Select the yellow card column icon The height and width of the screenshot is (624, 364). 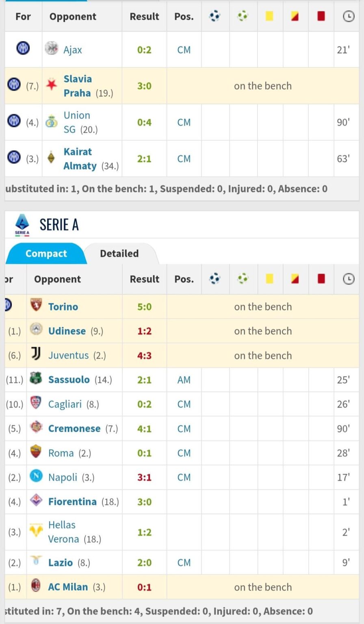(269, 17)
